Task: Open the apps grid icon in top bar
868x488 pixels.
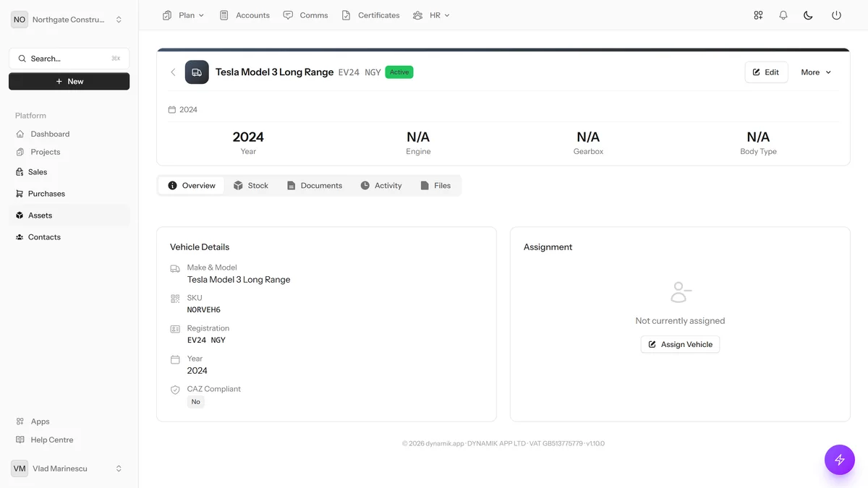Action: [x=758, y=15]
